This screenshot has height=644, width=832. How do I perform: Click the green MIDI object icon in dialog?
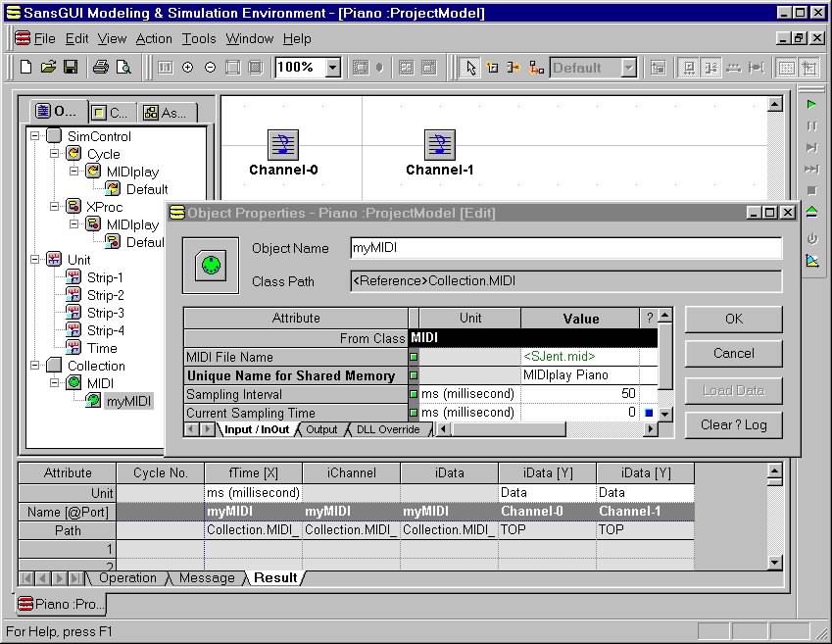tap(211, 264)
